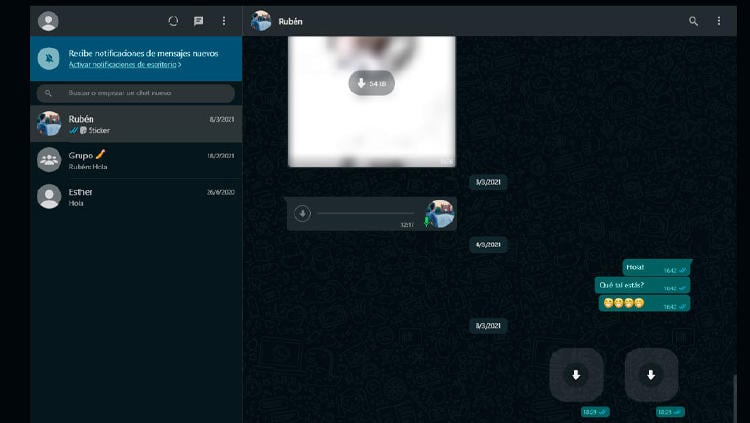Screen dimensions: 750x423
Task: Click the emoji faces message
Action: [644, 303]
